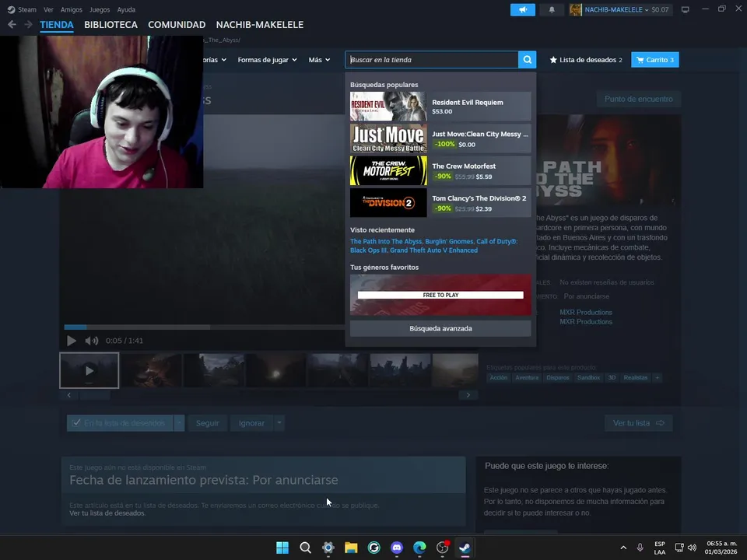Click the back navigation arrow
The height and width of the screenshot is (560, 747).
coord(12,24)
